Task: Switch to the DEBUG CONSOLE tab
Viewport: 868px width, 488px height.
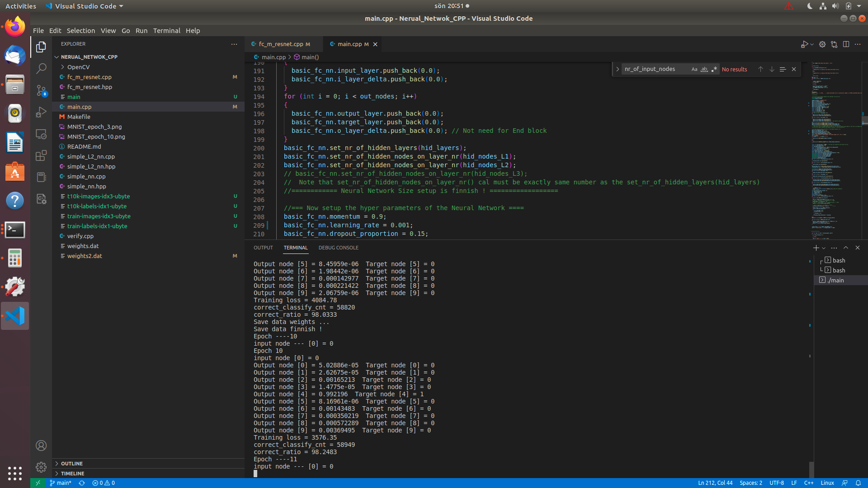Action: click(x=338, y=248)
